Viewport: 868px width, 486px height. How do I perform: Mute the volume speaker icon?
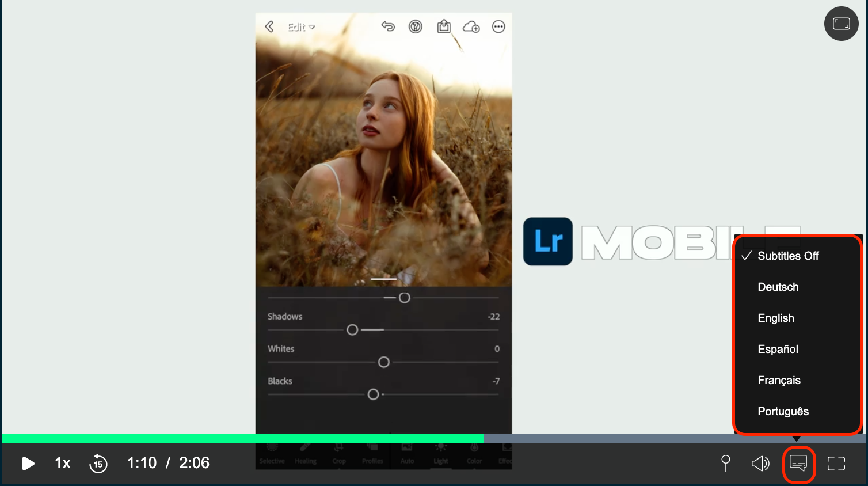click(760, 464)
